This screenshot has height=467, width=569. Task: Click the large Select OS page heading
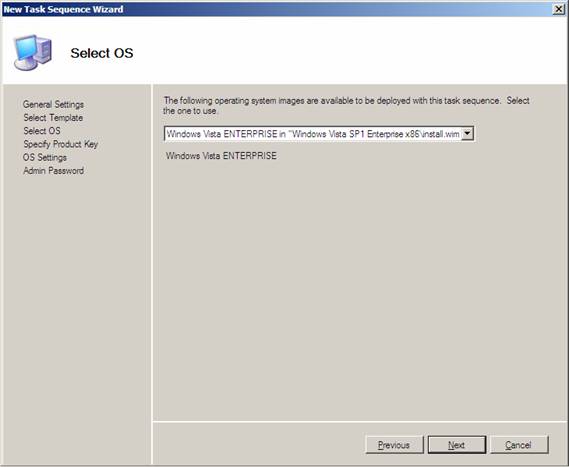pyautogui.click(x=102, y=53)
